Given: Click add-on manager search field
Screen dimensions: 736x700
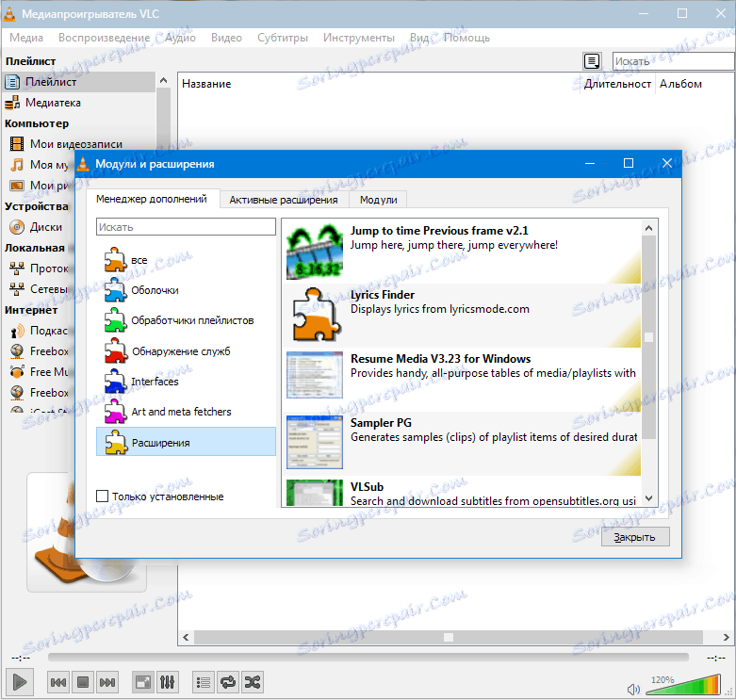Looking at the screenshot, I should [186, 227].
